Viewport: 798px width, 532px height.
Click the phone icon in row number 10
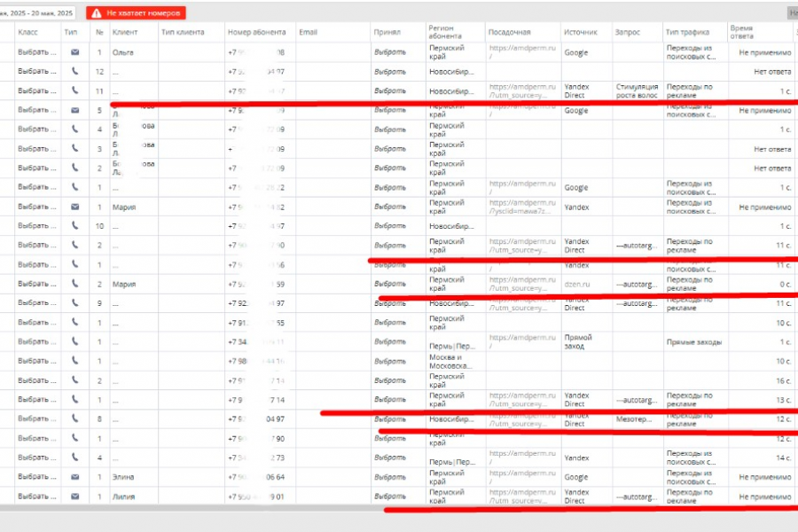coord(74,225)
